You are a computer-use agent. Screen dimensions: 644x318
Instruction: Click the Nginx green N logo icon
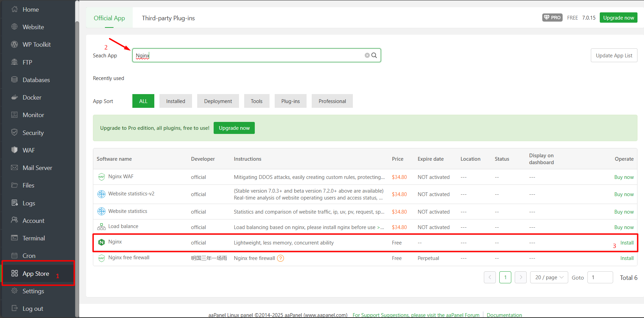click(102, 242)
